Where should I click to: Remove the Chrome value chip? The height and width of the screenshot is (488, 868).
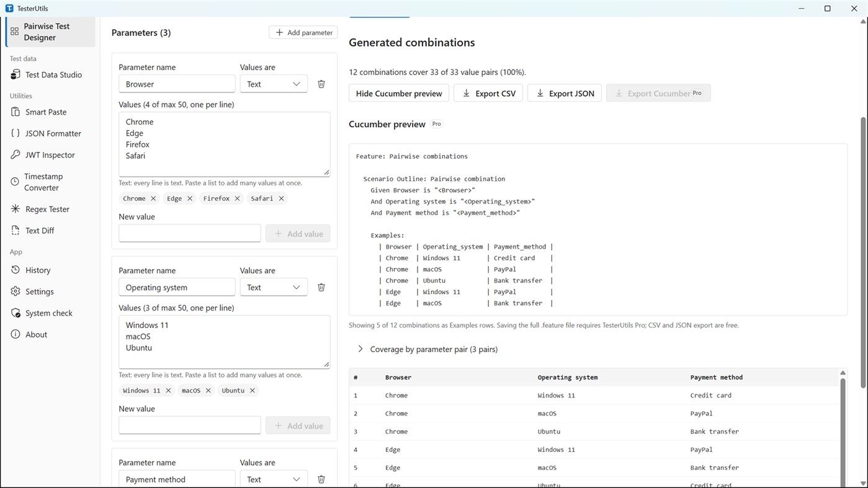tap(153, 198)
